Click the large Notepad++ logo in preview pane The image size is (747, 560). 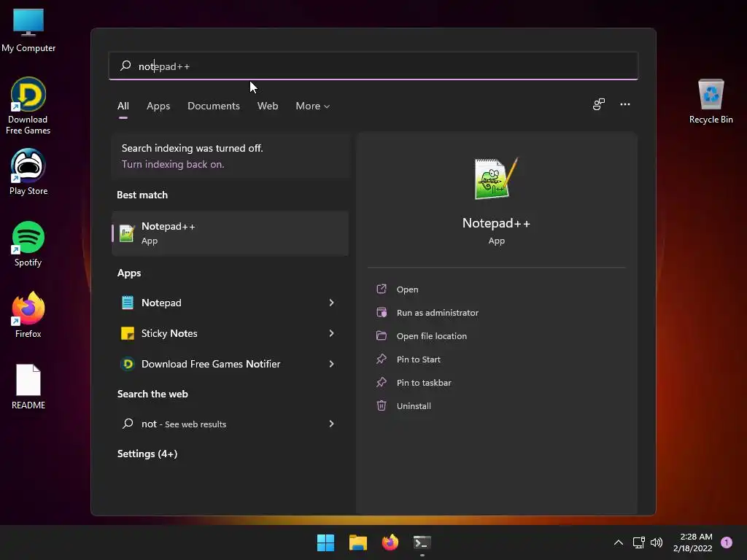(x=496, y=179)
